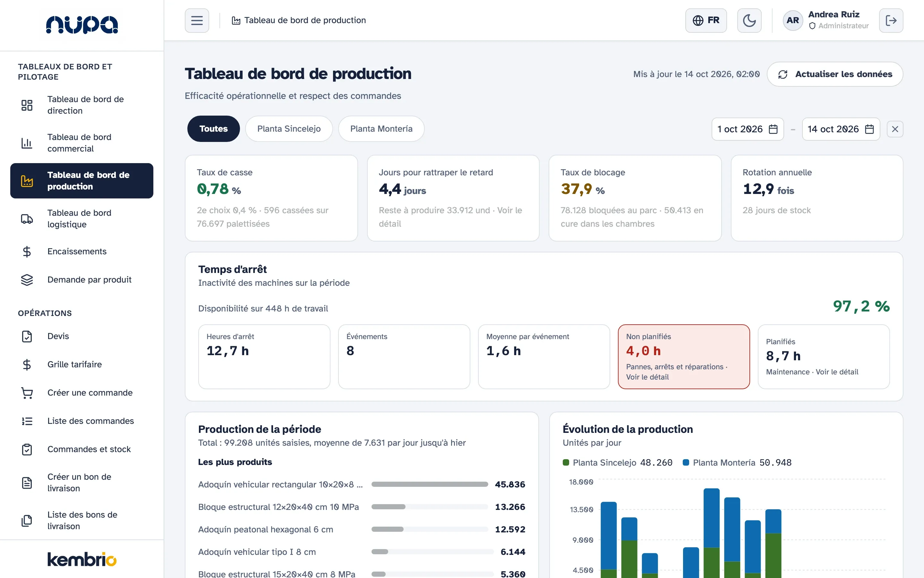Toggle the sidebar hamburger menu
The height and width of the screenshot is (578, 924).
(197, 20)
